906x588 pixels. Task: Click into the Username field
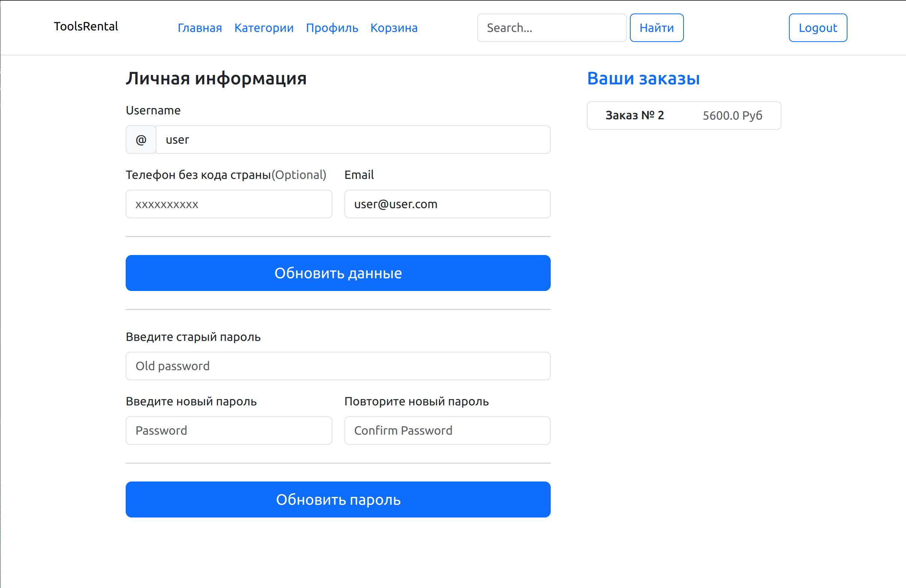[353, 139]
